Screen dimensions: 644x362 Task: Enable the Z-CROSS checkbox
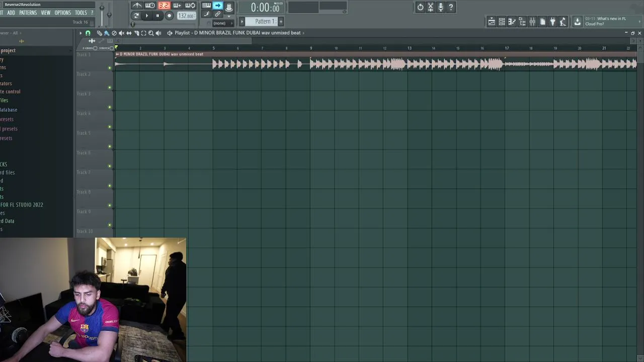click(95, 48)
